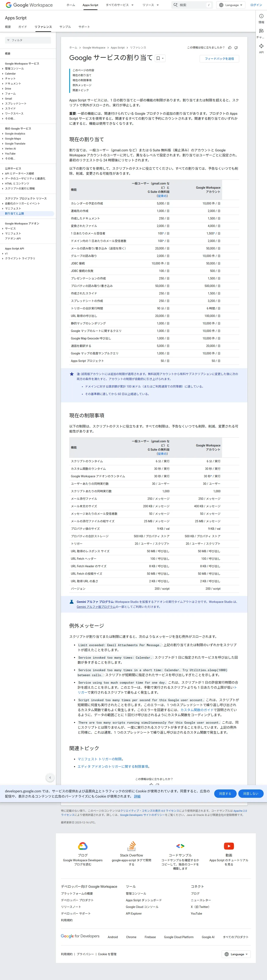Click the Google Workspace logo
This screenshot has width=267, height=980.
pyautogui.click(x=29, y=5)
